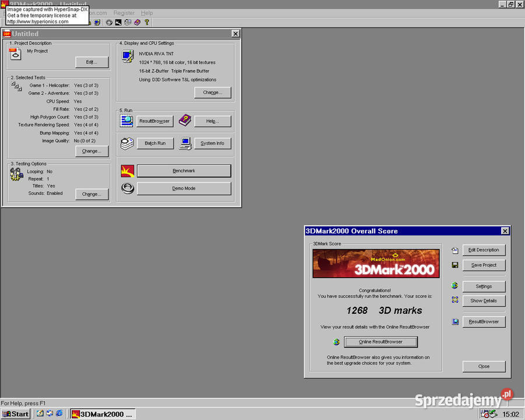This screenshot has width=525, height=420.
Task: Click the display settings toolbar icon
Action: coord(97,22)
